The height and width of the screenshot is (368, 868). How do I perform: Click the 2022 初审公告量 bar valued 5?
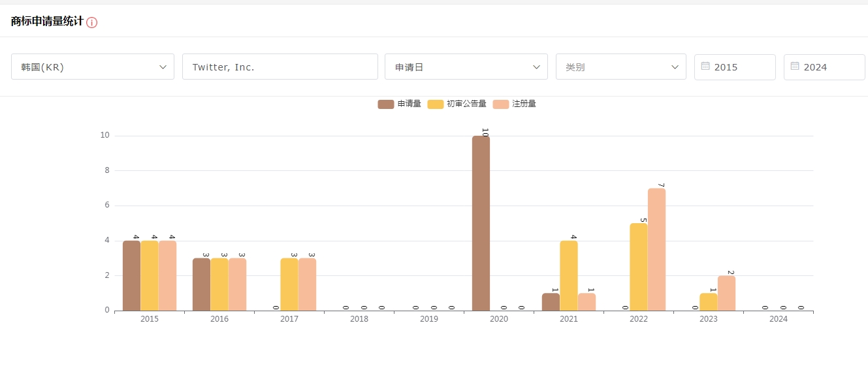click(639, 267)
